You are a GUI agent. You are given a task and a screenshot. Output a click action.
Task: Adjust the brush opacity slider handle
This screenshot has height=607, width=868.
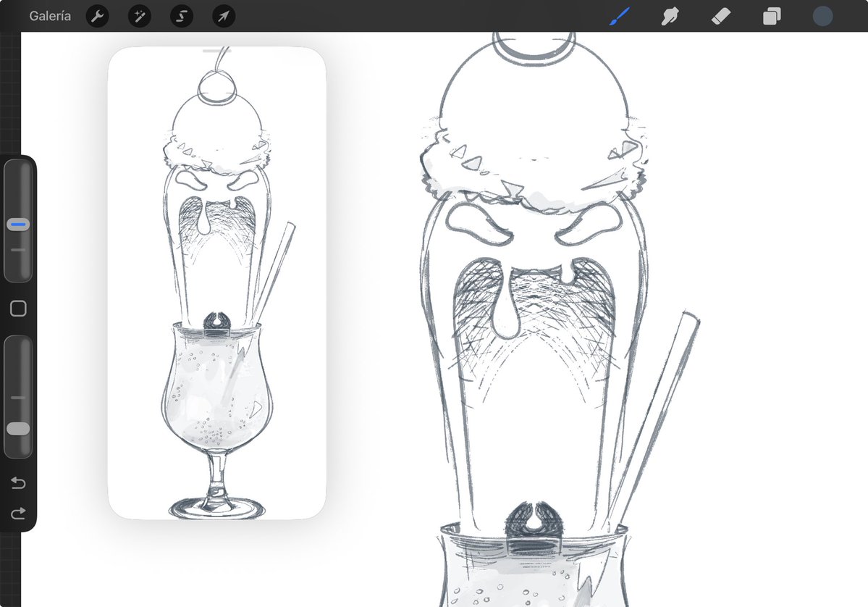click(x=18, y=429)
